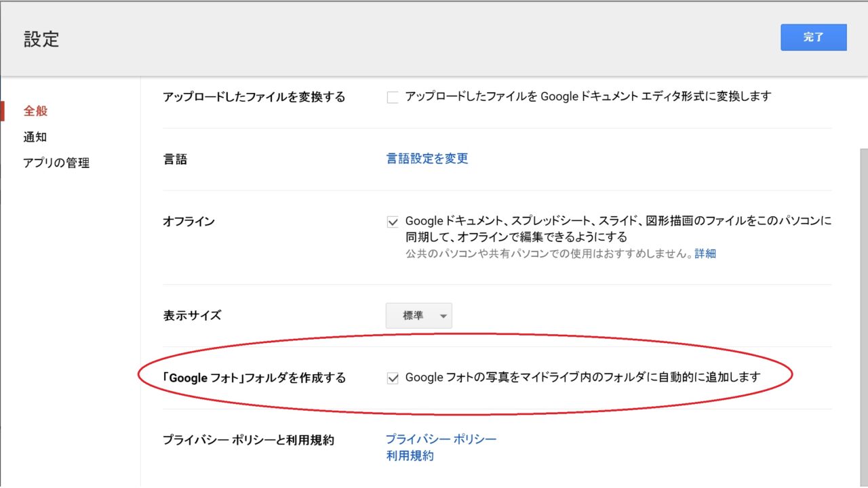Uncheck the offline sync checkbox

click(392, 222)
